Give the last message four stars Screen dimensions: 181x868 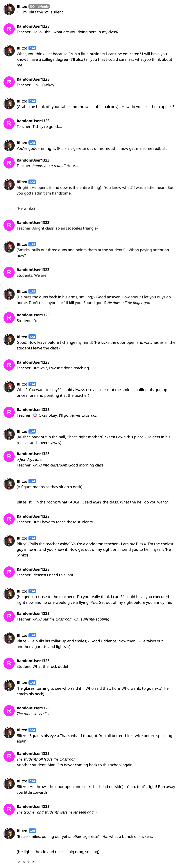[33, 862]
